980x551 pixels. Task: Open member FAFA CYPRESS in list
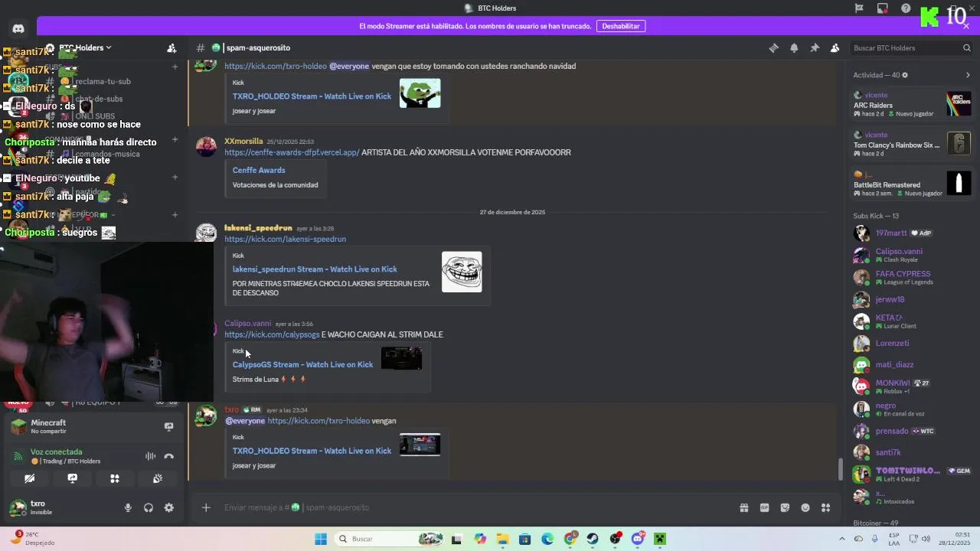(x=912, y=277)
